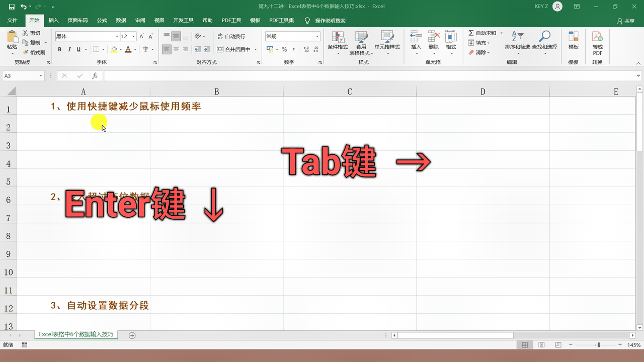Click the 共享 share button
This screenshot has width=644, height=362.
point(626,21)
